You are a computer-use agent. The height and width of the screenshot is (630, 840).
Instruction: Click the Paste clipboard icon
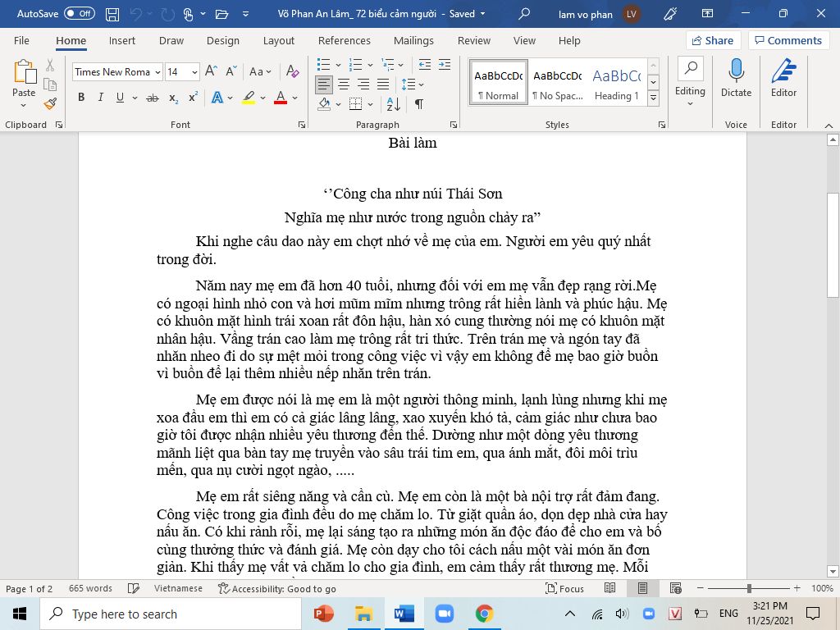pyautogui.click(x=25, y=72)
